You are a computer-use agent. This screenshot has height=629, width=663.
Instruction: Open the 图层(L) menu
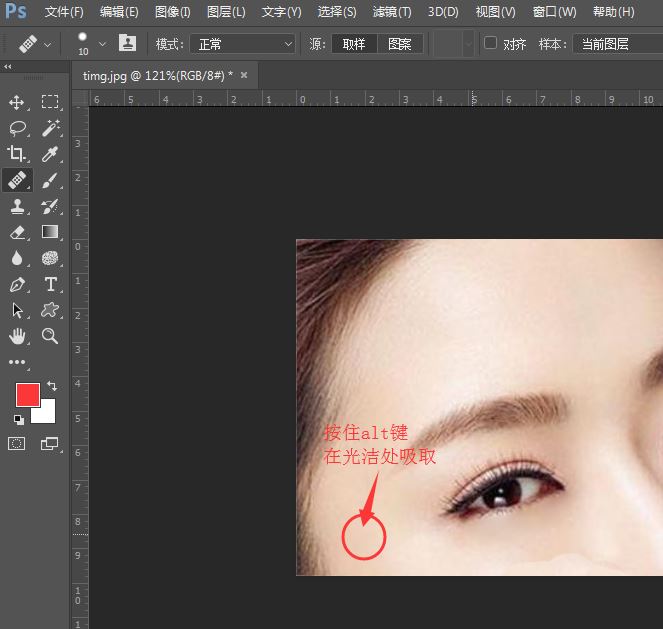(x=226, y=12)
